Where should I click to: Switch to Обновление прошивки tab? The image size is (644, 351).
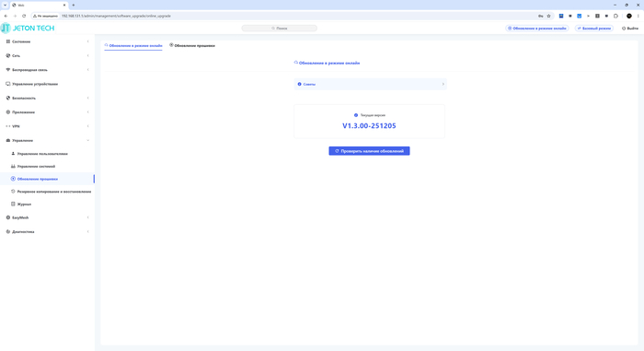tap(192, 45)
